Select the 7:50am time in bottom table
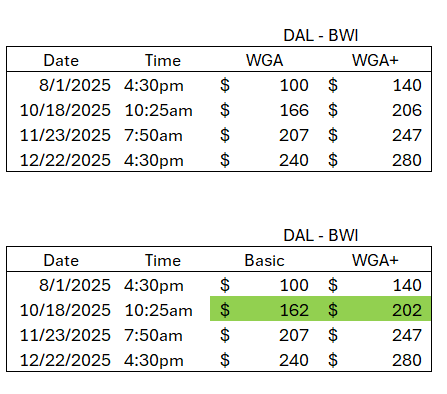 (x=153, y=335)
